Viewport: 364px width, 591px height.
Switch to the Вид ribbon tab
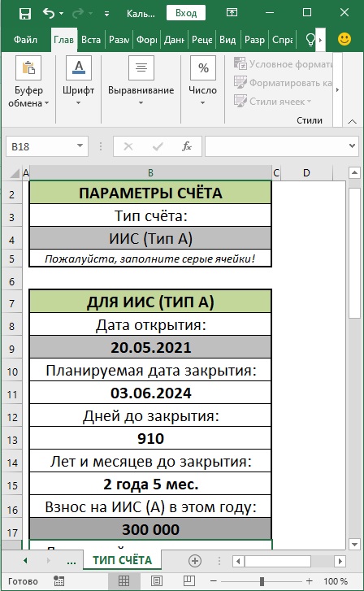(227, 40)
